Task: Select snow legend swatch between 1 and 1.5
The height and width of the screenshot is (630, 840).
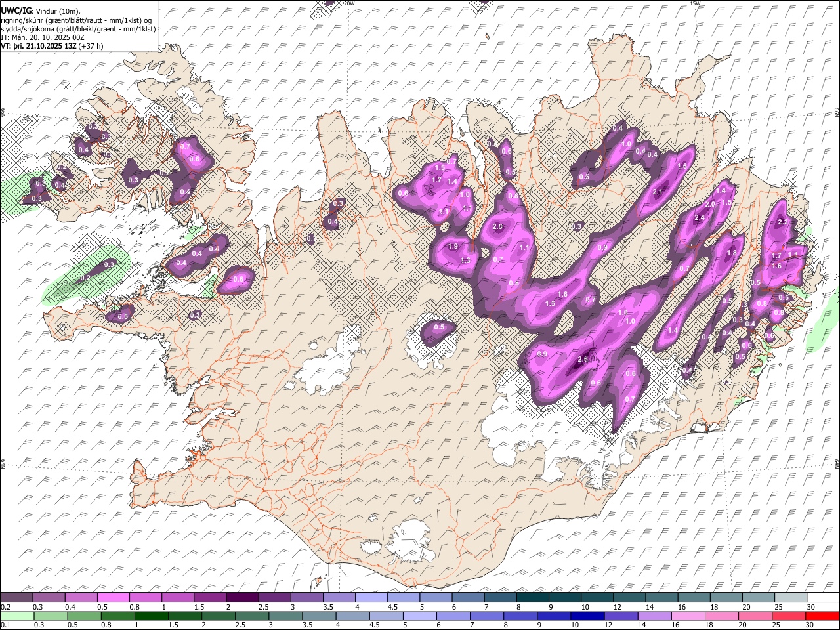Action: (x=177, y=597)
